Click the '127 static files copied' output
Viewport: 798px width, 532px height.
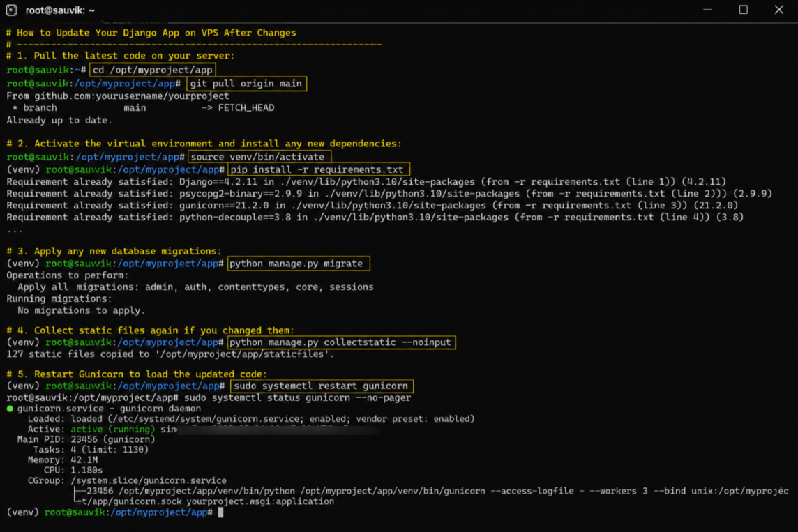(x=170, y=354)
